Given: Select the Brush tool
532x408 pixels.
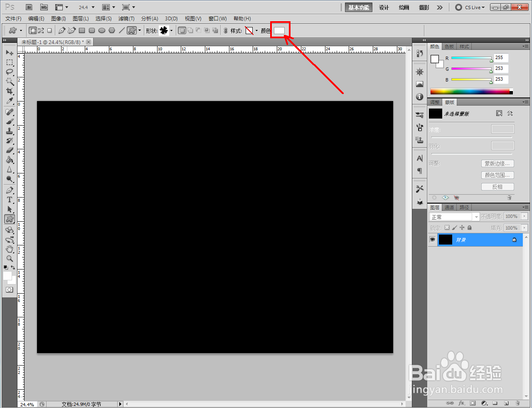Looking at the screenshot, I should pos(10,122).
